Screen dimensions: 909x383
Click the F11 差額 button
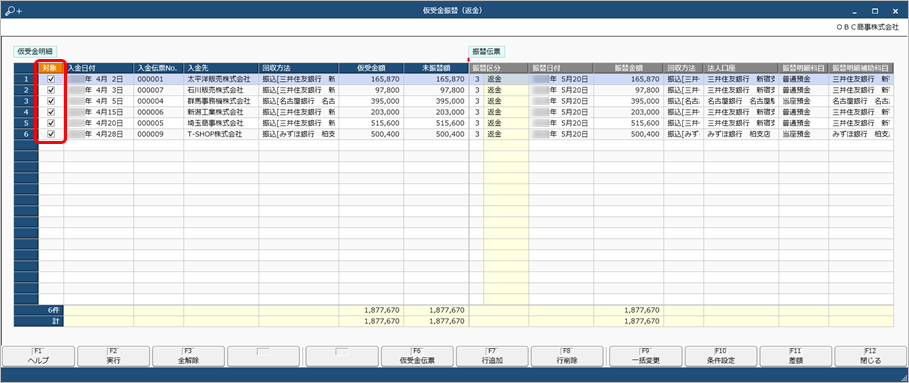point(795,356)
